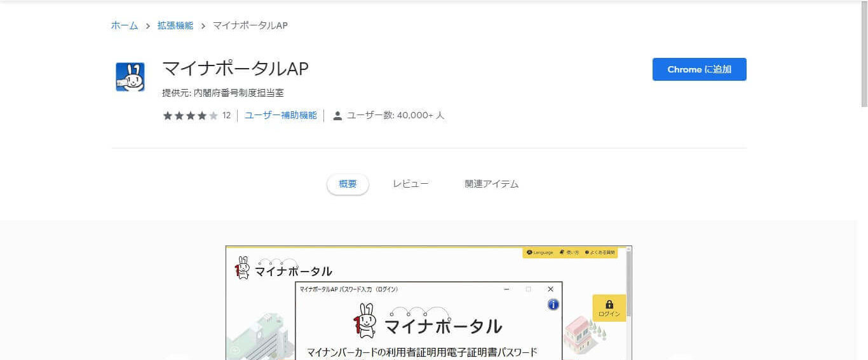This screenshot has height=360, width=868.
Task: Click よくある質問 in the preview header
Action: (600, 253)
